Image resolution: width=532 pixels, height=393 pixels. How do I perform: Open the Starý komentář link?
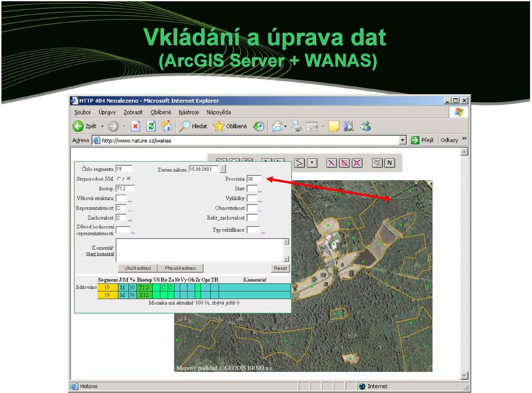(x=100, y=254)
